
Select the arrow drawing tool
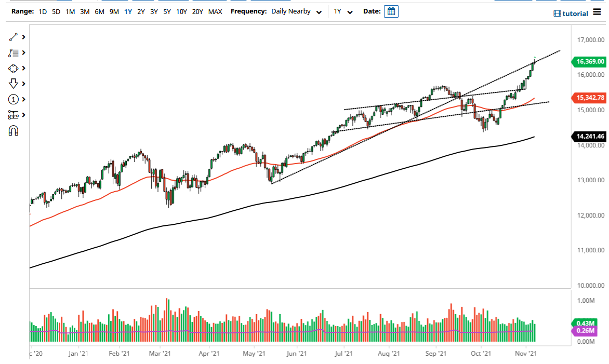[x=13, y=84]
